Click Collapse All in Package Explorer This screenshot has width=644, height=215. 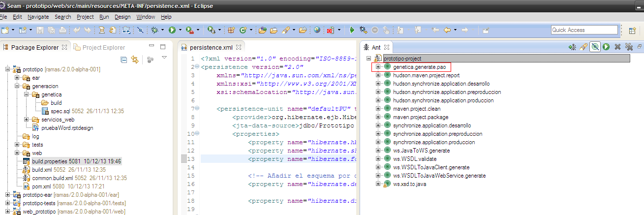point(124,60)
